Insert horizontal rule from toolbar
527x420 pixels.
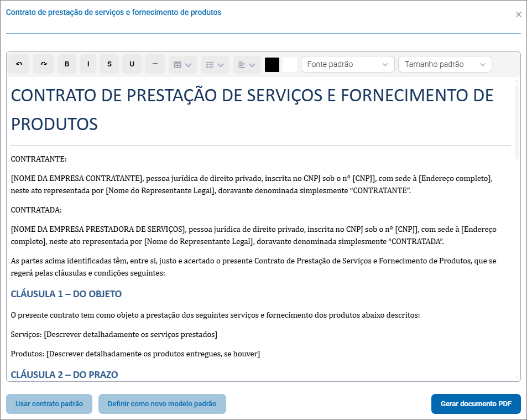coord(155,64)
